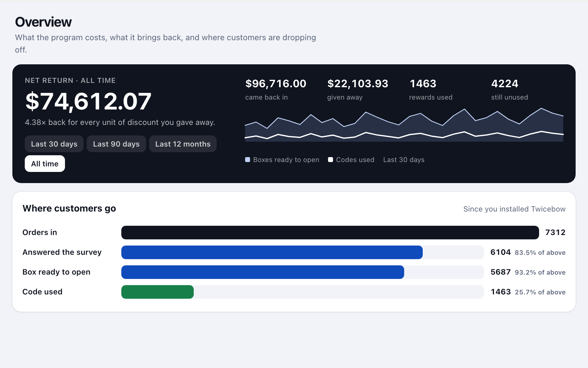
Task: Select the All time range
Action: tap(45, 164)
